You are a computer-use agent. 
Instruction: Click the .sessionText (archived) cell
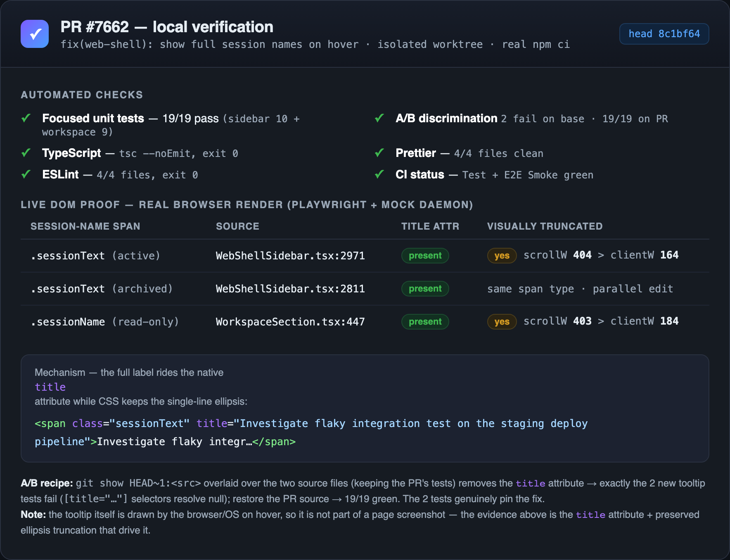(x=102, y=289)
